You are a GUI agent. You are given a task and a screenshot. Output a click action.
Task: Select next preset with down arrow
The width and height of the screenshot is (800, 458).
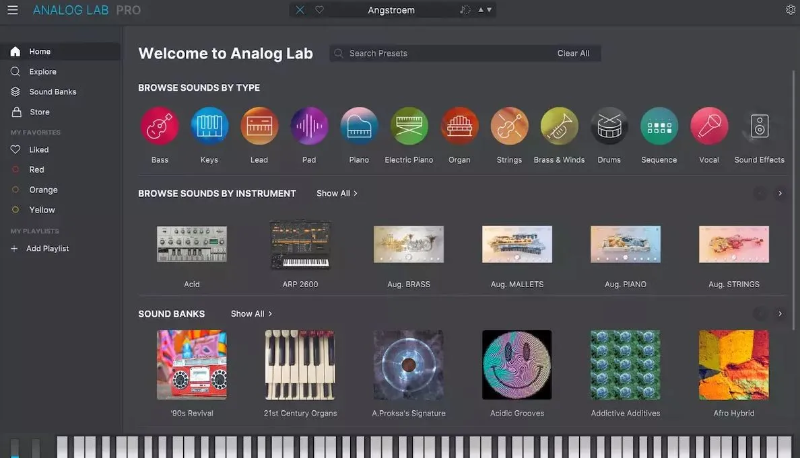(489, 10)
